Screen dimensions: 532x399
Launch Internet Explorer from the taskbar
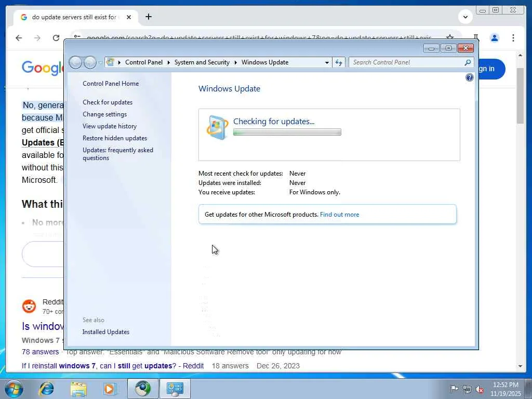point(46,389)
